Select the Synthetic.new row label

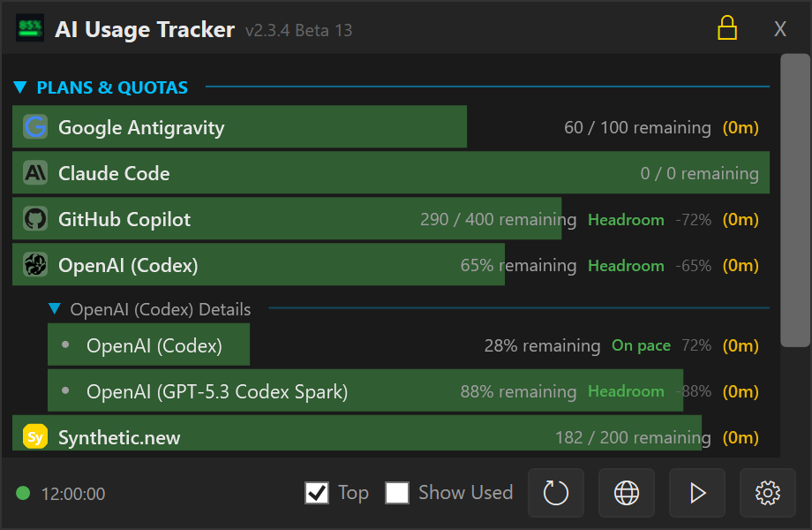tap(119, 438)
